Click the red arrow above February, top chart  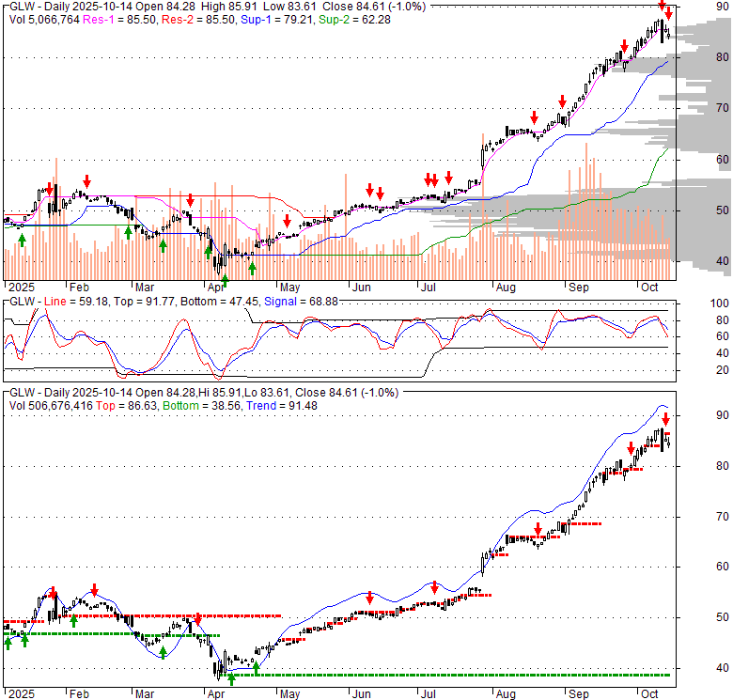coord(86,180)
